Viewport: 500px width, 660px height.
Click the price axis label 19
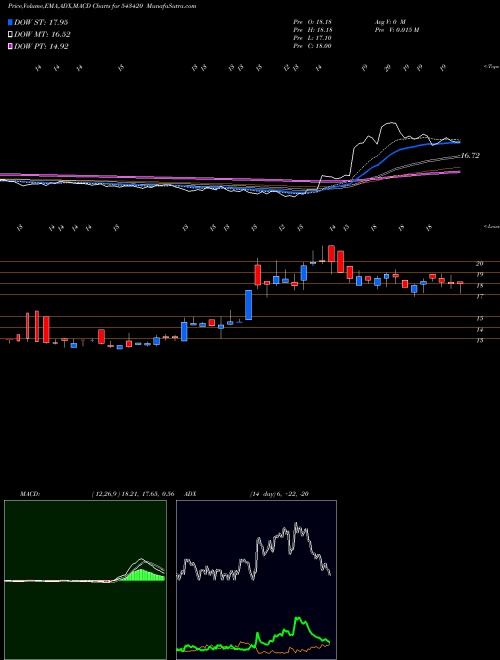479,274
